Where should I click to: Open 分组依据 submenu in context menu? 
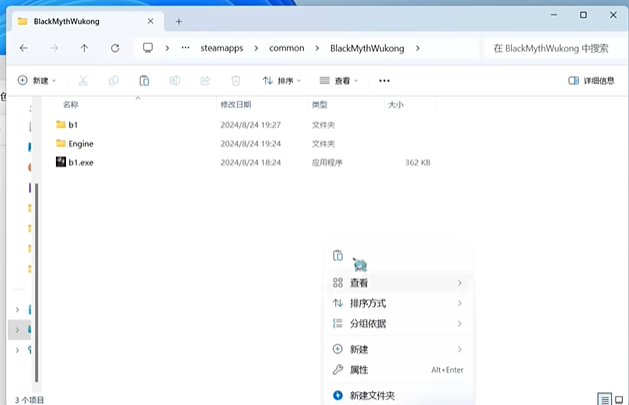398,324
